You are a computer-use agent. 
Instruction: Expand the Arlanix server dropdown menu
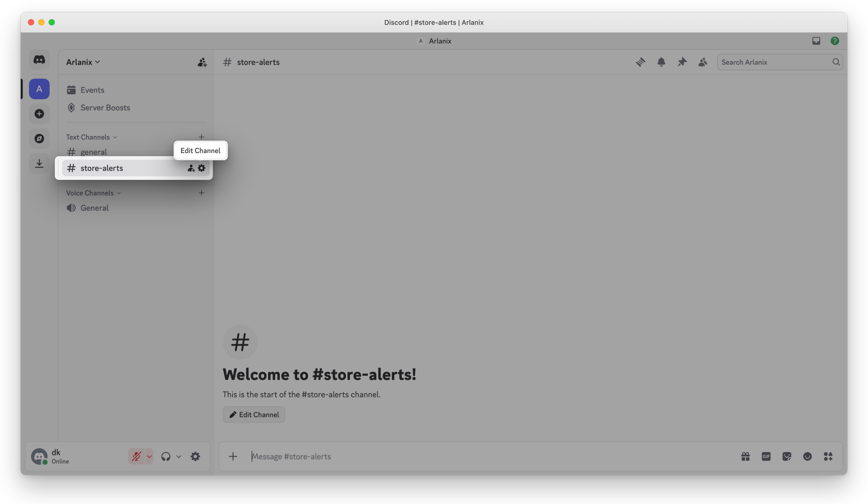(83, 62)
